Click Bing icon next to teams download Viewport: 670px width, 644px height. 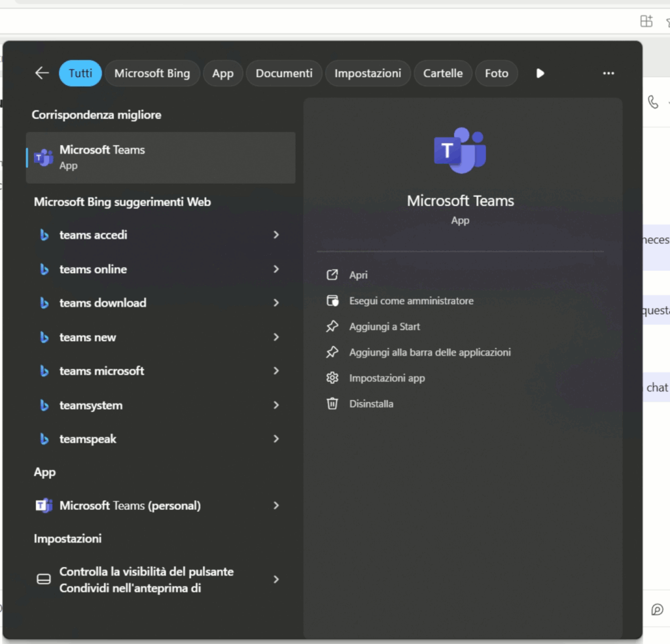(44, 303)
